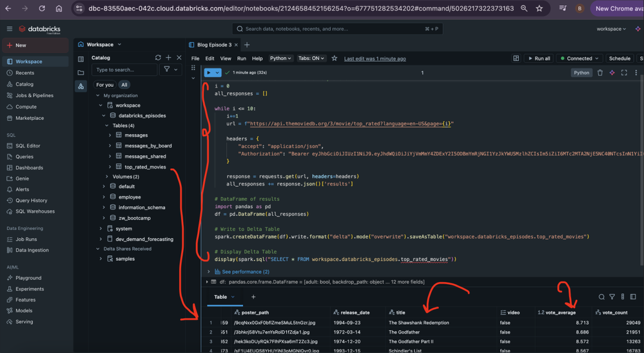Toggle the main sidebar hamburger menu
Viewport: 644px width, 353px height.
pyautogui.click(x=9, y=29)
